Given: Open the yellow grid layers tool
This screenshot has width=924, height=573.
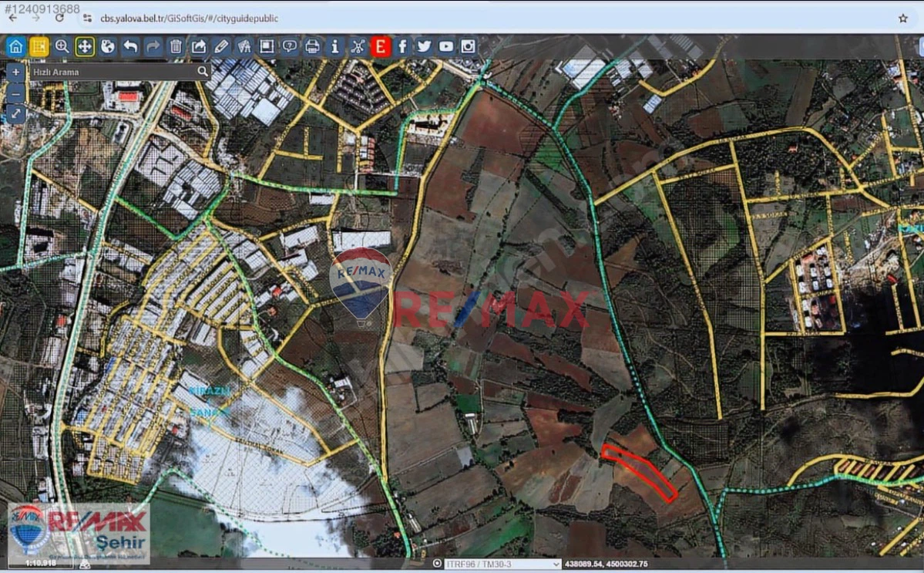Looking at the screenshot, I should coord(39,46).
